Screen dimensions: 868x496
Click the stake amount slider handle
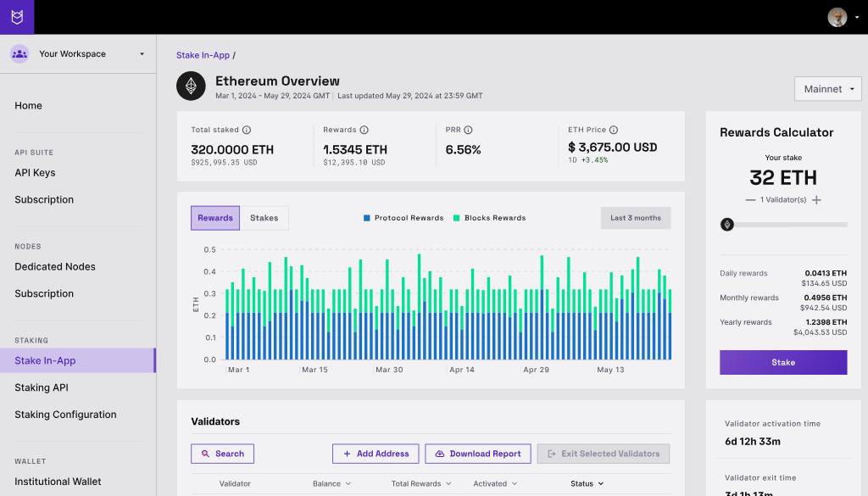(727, 225)
